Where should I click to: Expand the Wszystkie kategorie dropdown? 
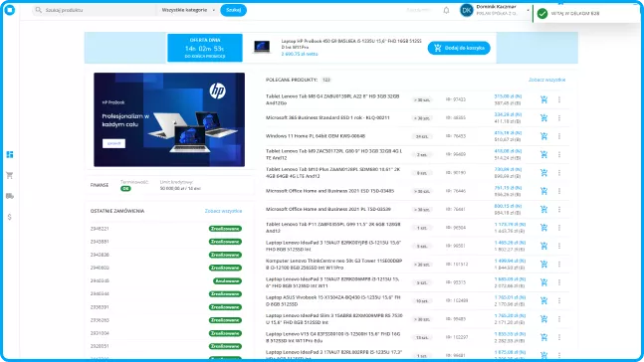[x=188, y=10]
